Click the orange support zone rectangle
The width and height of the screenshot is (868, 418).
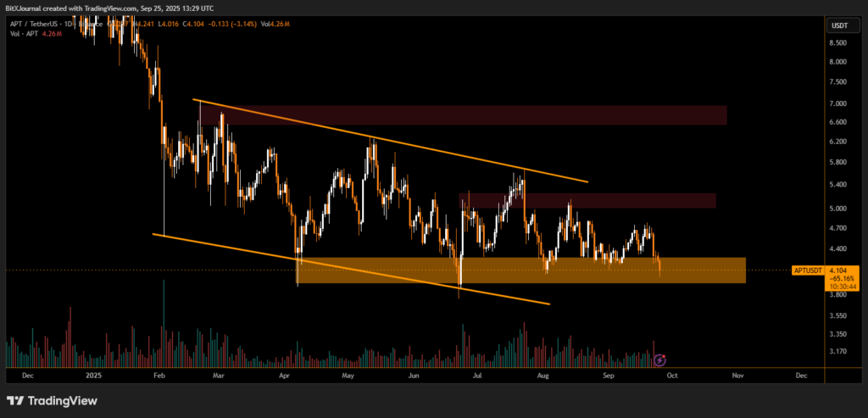pyautogui.click(x=521, y=270)
